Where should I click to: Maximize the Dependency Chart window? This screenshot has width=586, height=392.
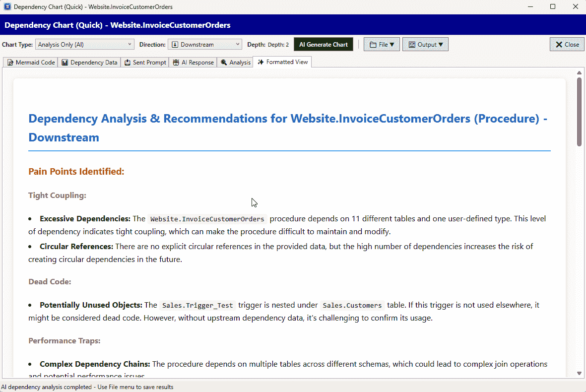(x=553, y=7)
